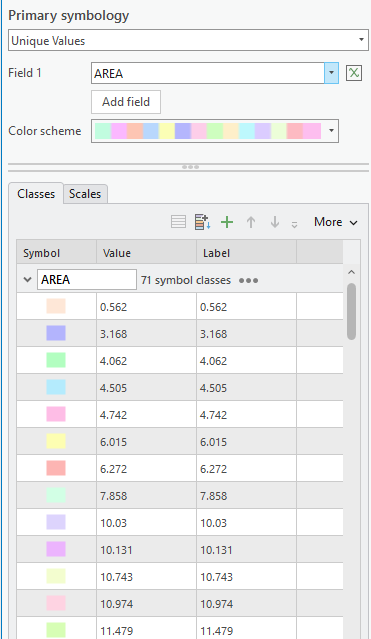Select the Value cell 4.742
Screen dimensions: 371x639
[x=146, y=414]
